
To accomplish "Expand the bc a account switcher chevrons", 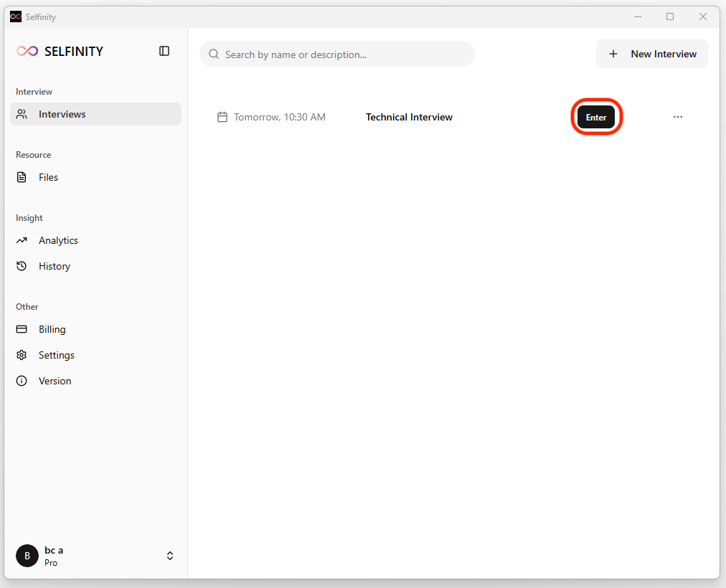I will click(x=170, y=556).
